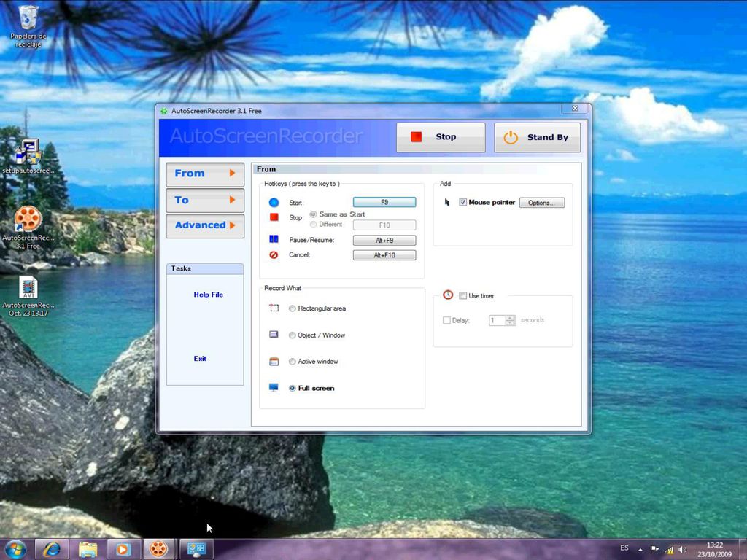Click the mouse pointer arrow icon
747x560 pixels.
(447, 203)
